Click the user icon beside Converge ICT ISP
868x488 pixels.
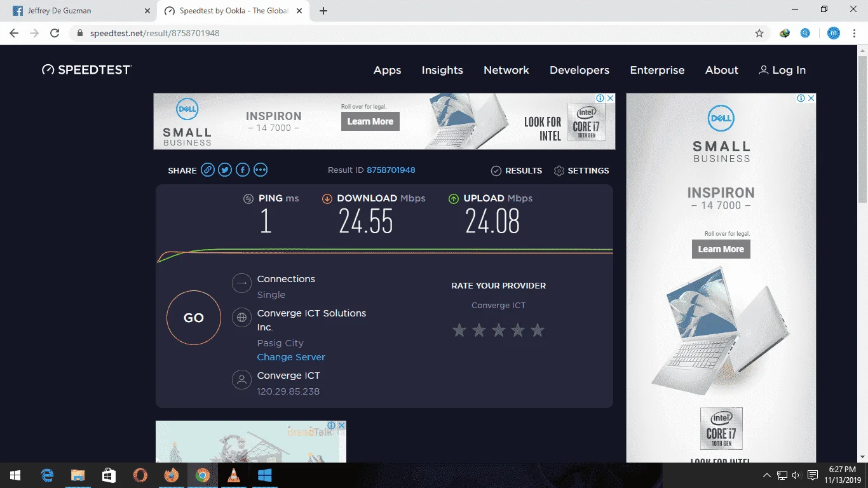(241, 380)
